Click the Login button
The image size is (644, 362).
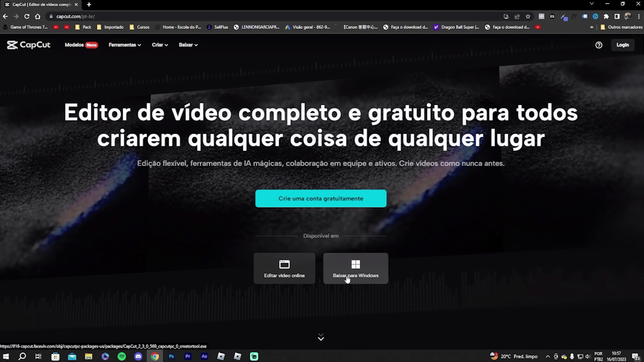[x=623, y=45]
